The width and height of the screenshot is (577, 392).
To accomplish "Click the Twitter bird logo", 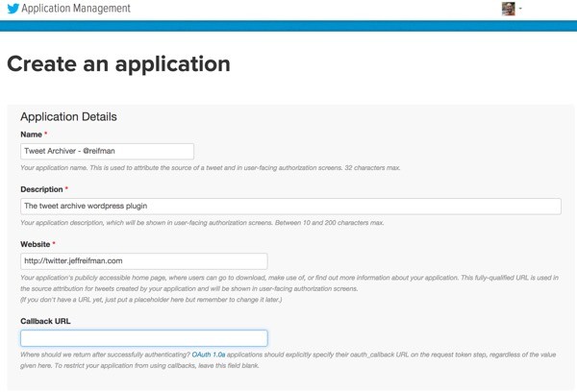I will (13, 9).
